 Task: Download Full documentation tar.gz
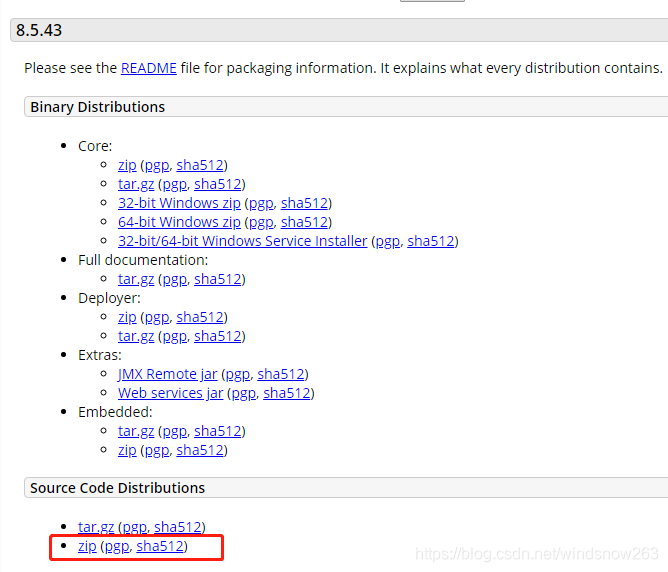pos(136,279)
